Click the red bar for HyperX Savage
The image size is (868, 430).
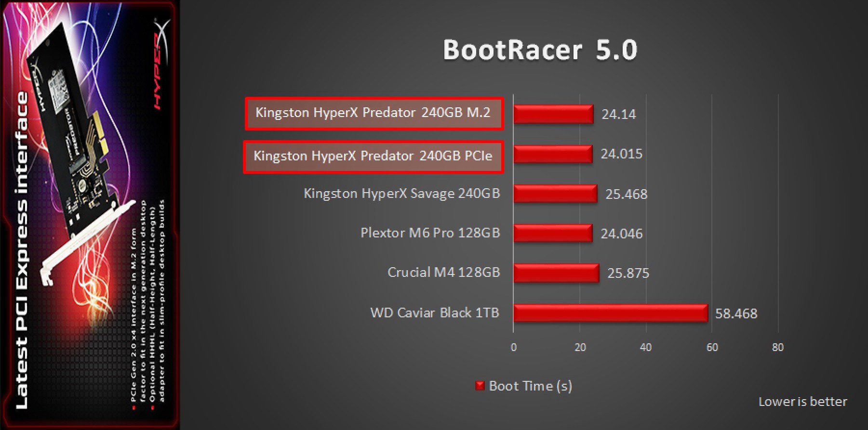[x=555, y=194]
